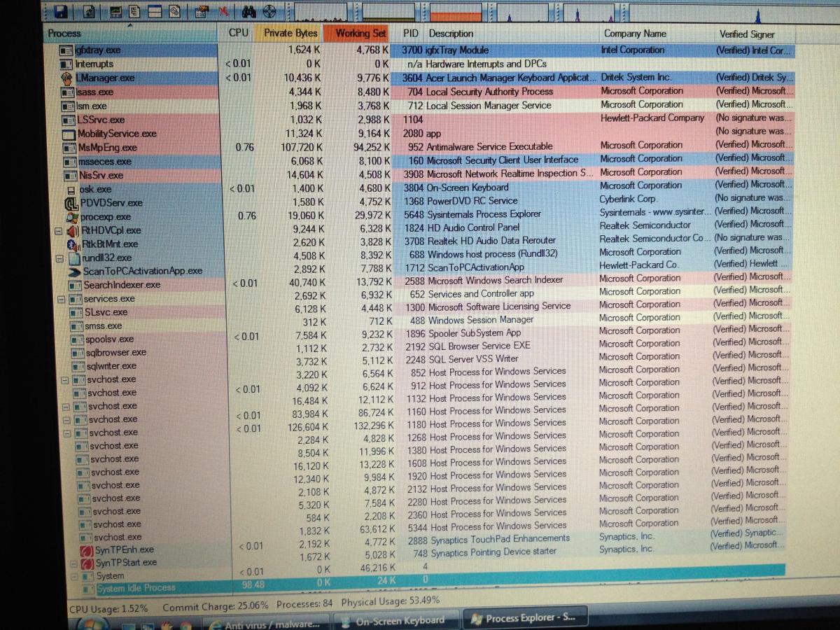This screenshot has height=630, width=840.
Task: Select the Process Explorer taskbar button
Action: click(525, 619)
